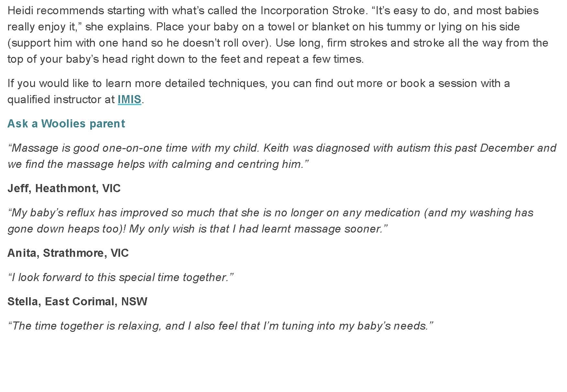The image size is (567, 392).
Task: Open the IMIS hyperlink
Action: 129,99
